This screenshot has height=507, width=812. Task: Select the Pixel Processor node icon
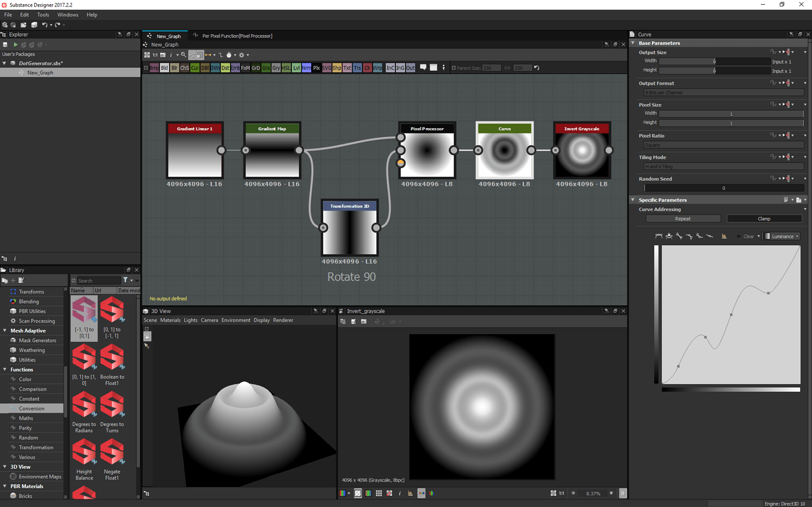[317, 68]
